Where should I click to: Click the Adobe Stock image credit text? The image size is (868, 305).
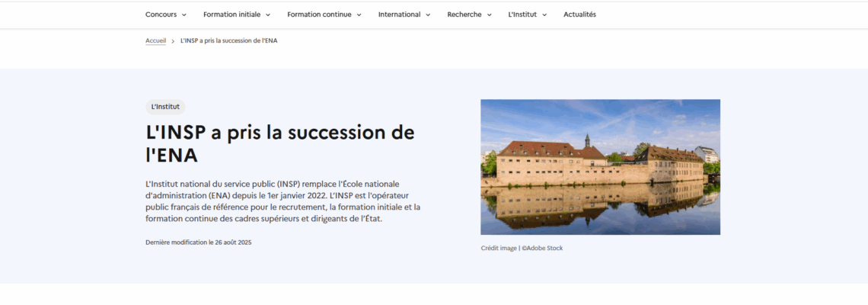point(522,248)
